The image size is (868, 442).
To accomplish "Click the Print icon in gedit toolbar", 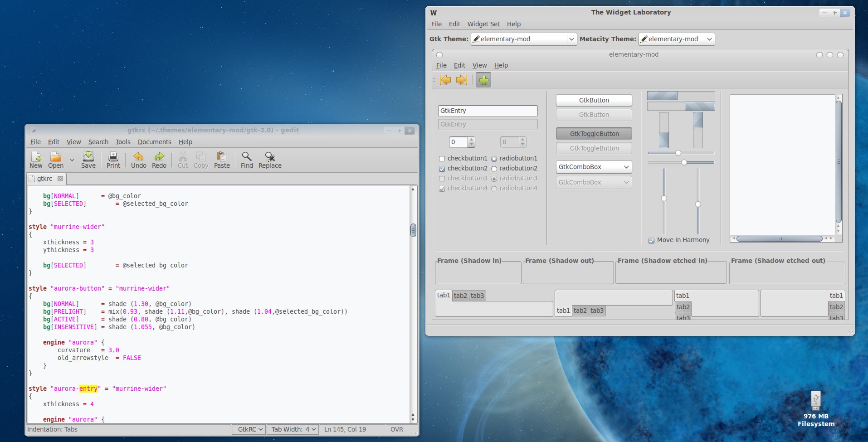I will [113, 156].
